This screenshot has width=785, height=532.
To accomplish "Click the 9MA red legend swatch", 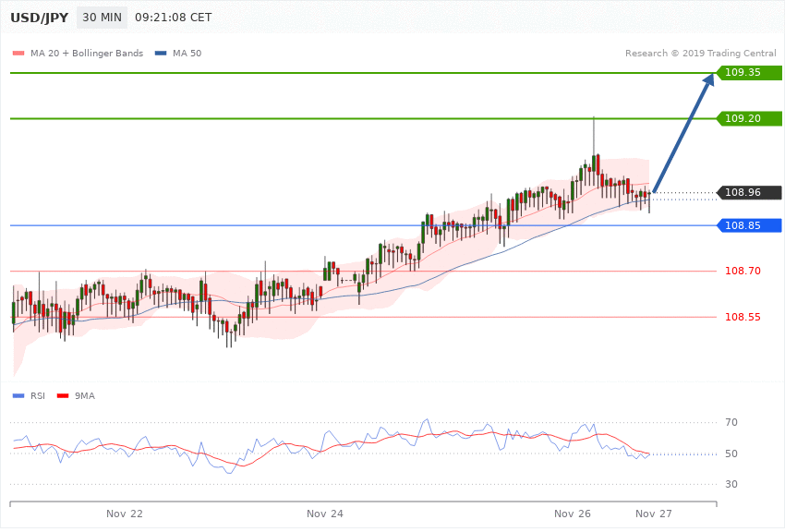I will click(x=63, y=396).
